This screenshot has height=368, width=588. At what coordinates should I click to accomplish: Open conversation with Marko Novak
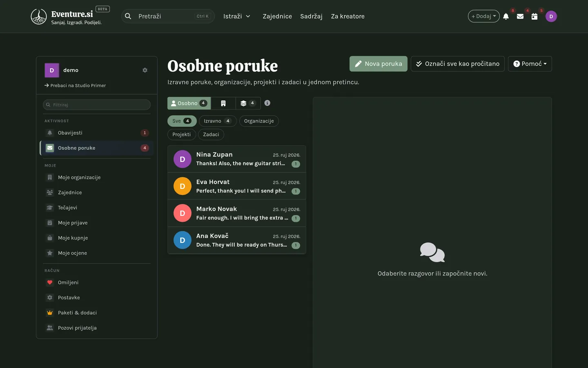tap(237, 213)
